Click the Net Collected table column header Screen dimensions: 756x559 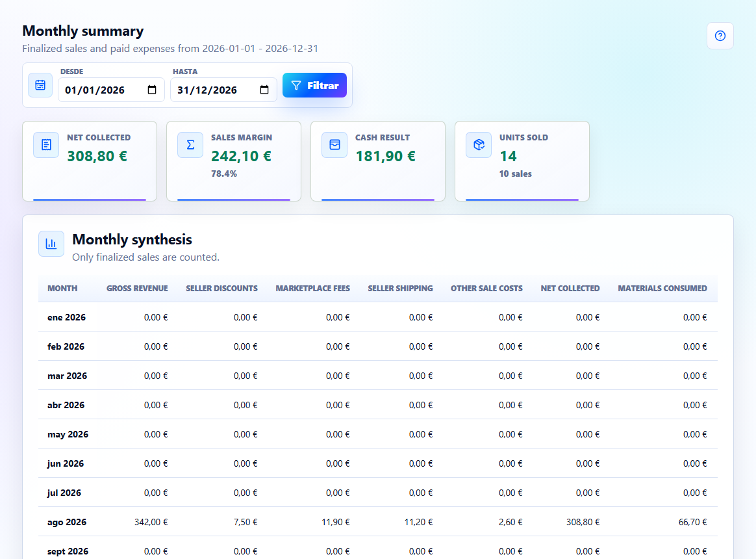pyautogui.click(x=570, y=289)
